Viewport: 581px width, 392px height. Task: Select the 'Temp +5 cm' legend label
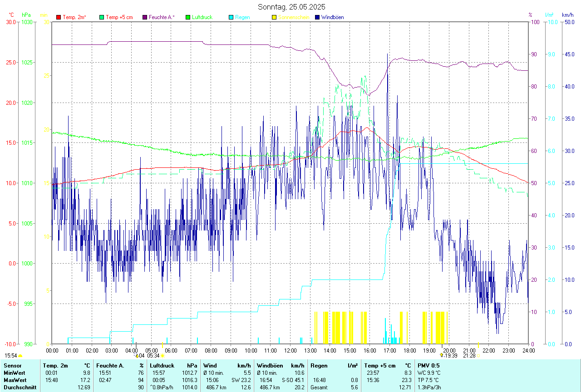click(119, 17)
